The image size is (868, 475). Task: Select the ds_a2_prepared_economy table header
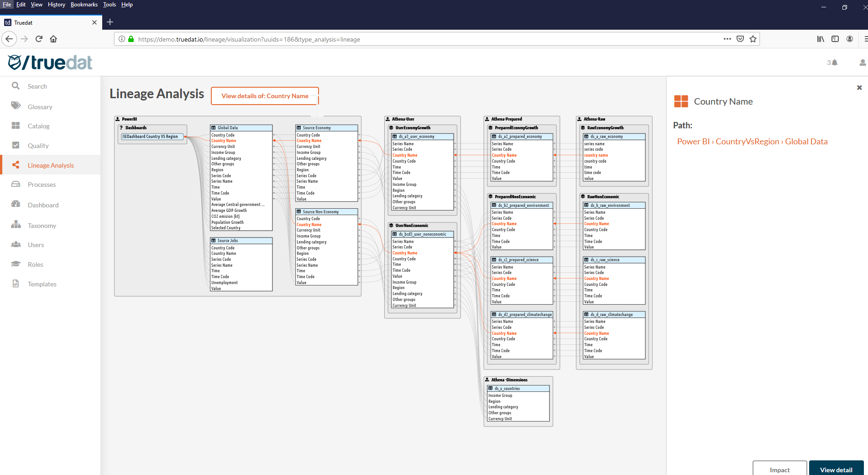point(522,137)
